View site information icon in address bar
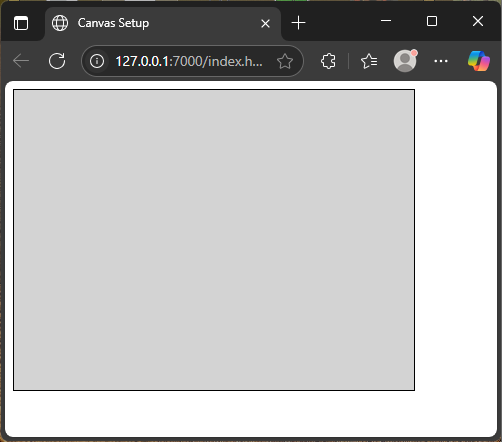502x442 pixels. pos(97,61)
